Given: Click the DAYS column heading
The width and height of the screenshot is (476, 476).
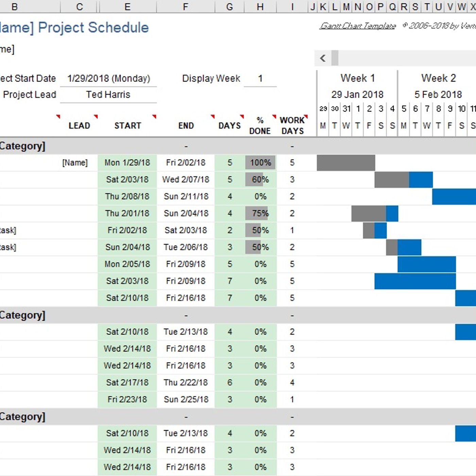Looking at the screenshot, I should coord(230,125).
